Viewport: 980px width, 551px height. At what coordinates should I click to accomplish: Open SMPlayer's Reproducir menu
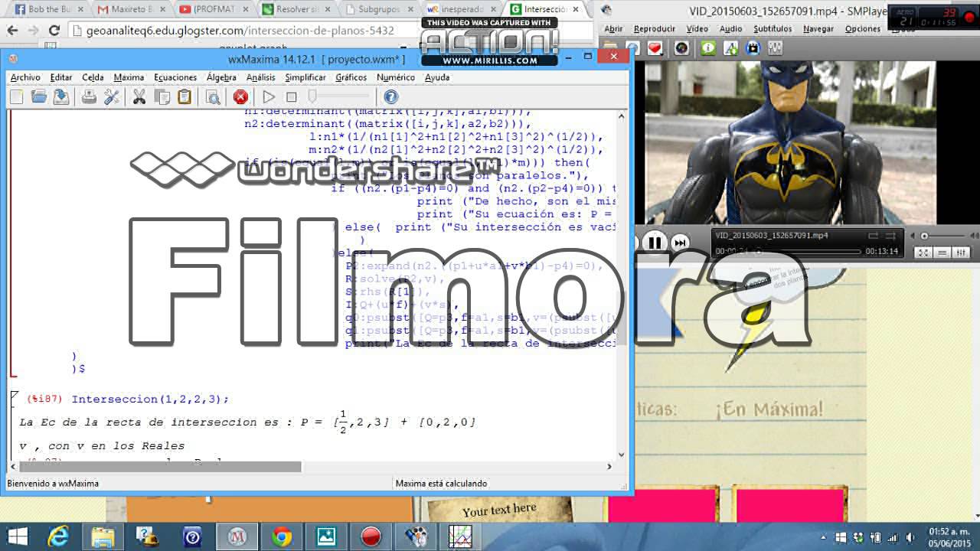(x=655, y=28)
